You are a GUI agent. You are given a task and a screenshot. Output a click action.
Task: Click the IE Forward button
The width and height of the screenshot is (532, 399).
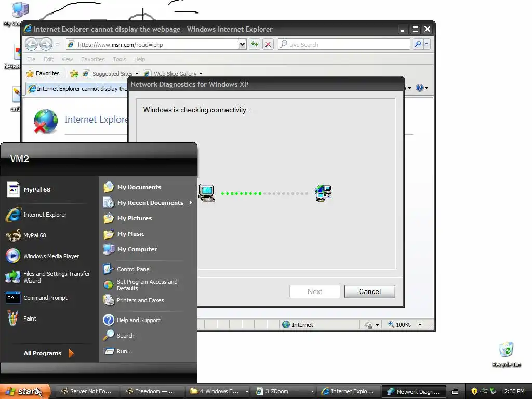click(46, 44)
